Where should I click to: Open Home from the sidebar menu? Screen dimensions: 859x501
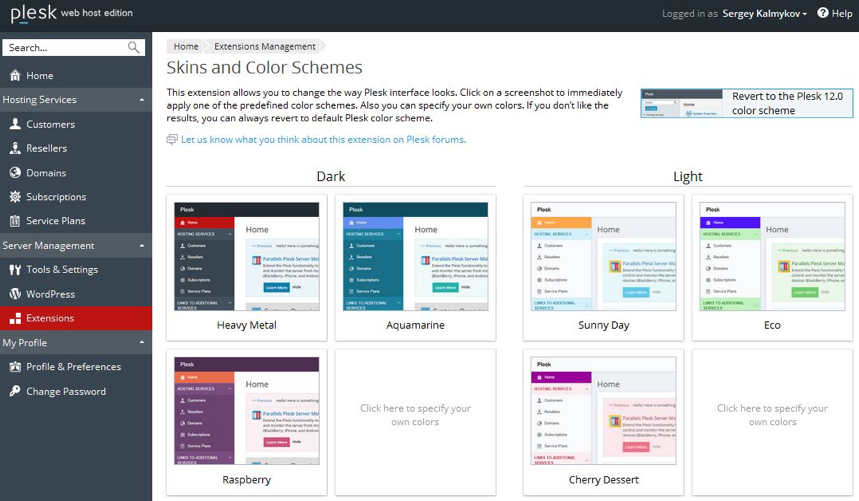[x=76, y=76]
